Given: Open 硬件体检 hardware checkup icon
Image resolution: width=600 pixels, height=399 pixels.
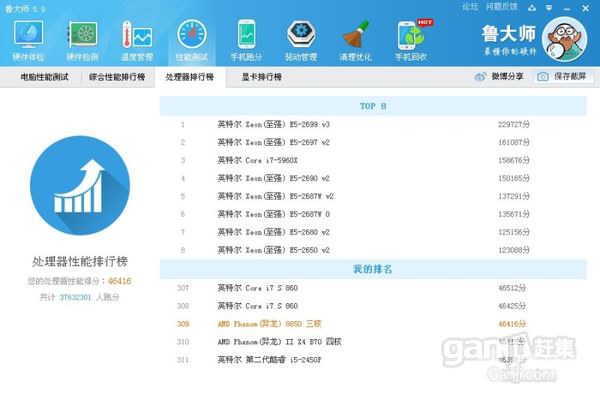Looking at the screenshot, I should coord(28,40).
